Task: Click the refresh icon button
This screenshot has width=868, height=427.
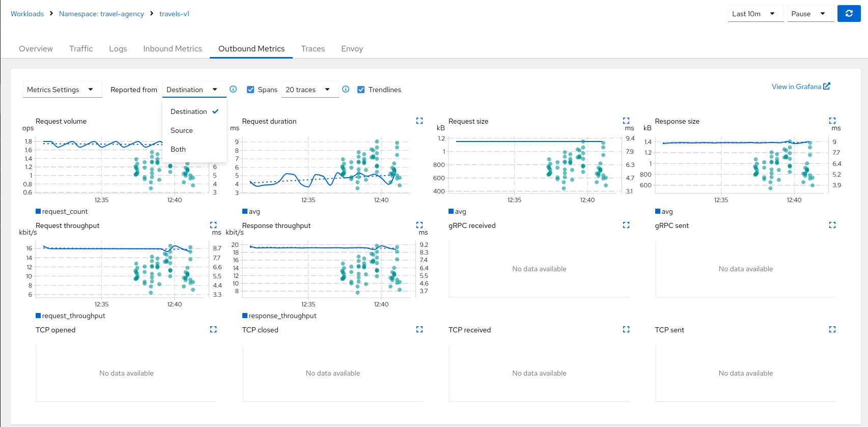Action: [x=849, y=14]
